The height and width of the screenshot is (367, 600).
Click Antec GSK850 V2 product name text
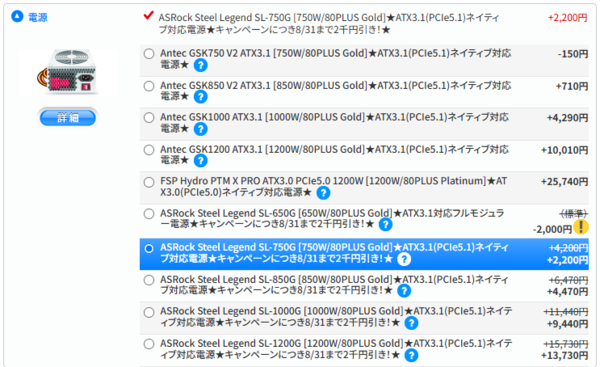pos(335,91)
